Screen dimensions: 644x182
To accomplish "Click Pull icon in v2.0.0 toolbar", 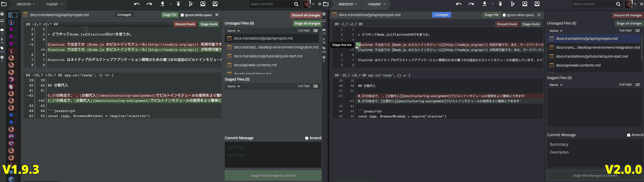I will 485,4.
